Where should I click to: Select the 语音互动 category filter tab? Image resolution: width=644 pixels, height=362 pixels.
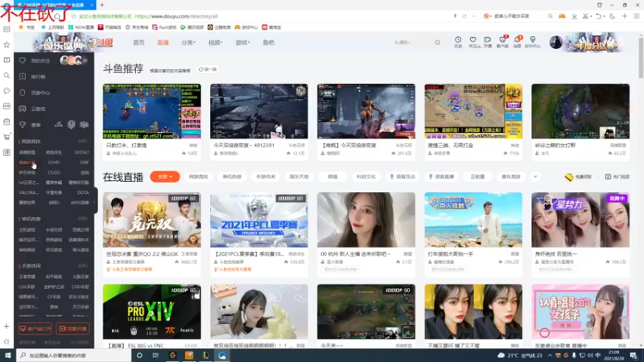coord(402,176)
